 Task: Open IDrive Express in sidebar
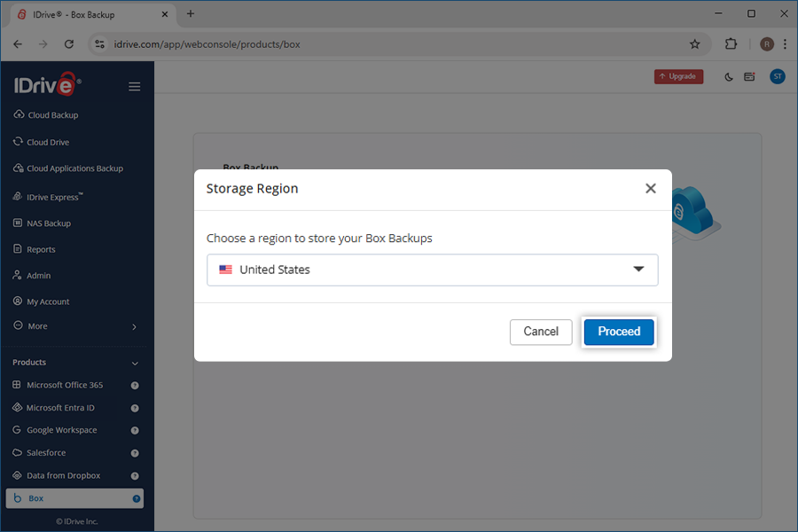click(48, 197)
